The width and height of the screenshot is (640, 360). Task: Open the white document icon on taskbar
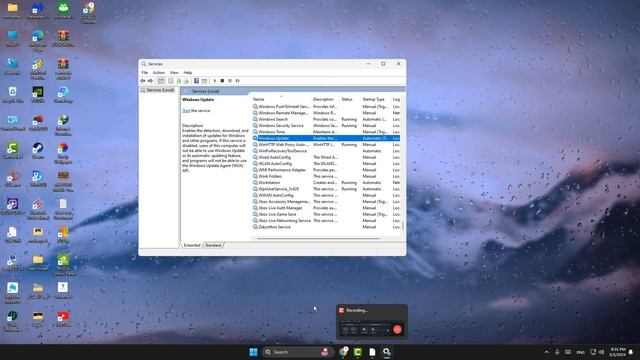372,352
